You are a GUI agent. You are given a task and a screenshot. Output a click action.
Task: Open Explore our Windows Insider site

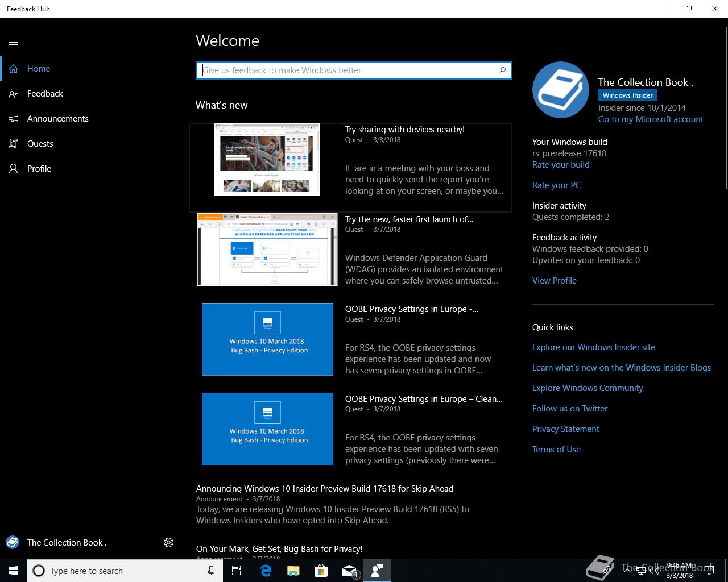594,347
